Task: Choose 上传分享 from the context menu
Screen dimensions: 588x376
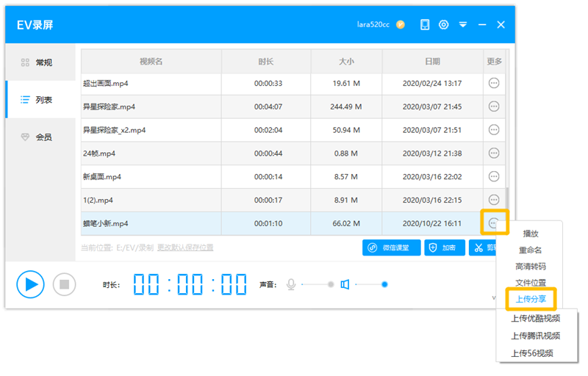Action: tap(530, 299)
